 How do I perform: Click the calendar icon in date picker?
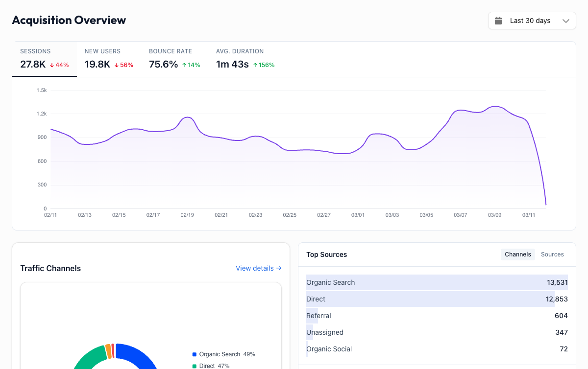(498, 21)
